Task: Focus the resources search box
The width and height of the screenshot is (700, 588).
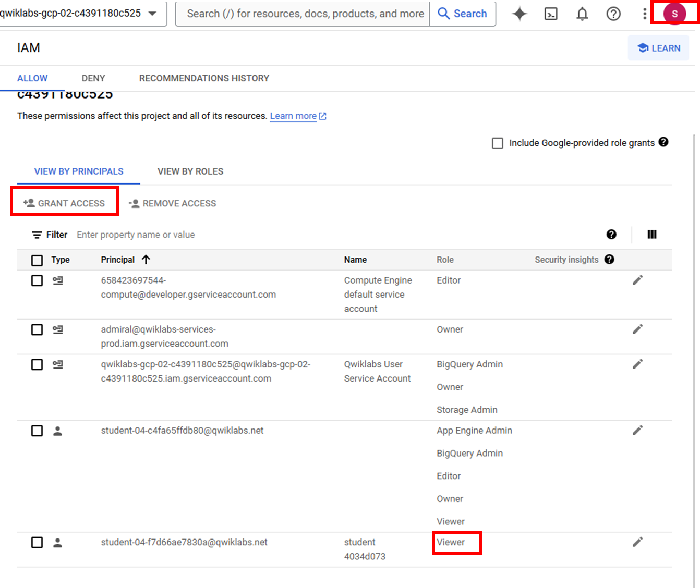Action: click(x=303, y=14)
